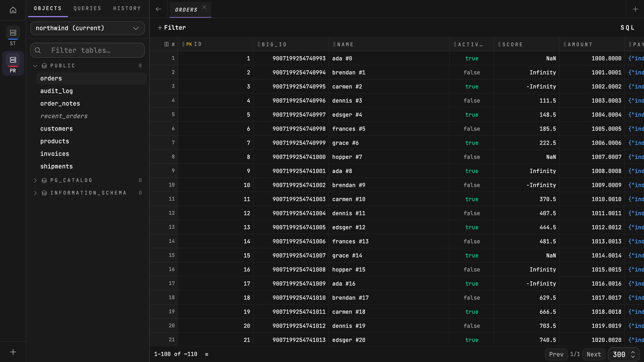Click big_id cell 9007199254741008
This screenshot has height=362, width=644.
291,269
